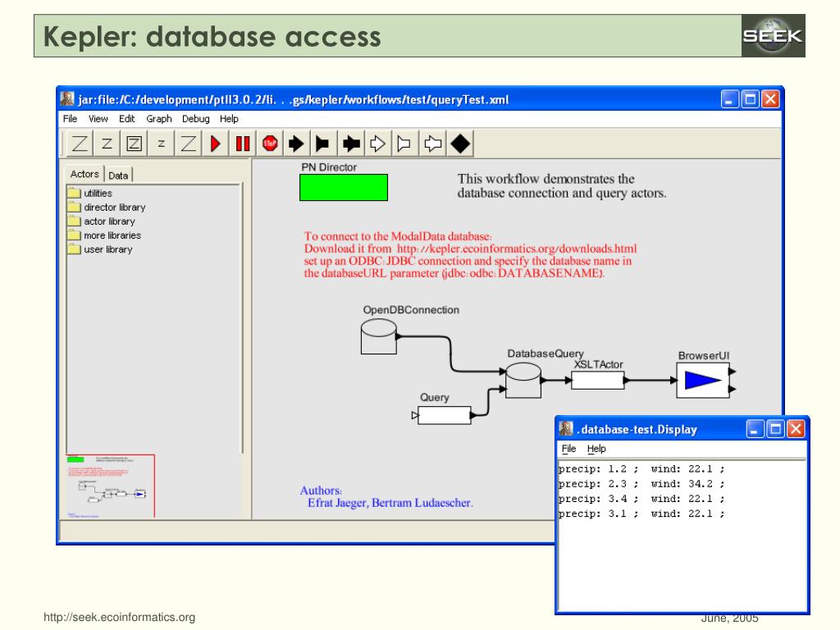840x630 pixels.
Task: Click the workflow overview thumbnail
Action: [111, 486]
